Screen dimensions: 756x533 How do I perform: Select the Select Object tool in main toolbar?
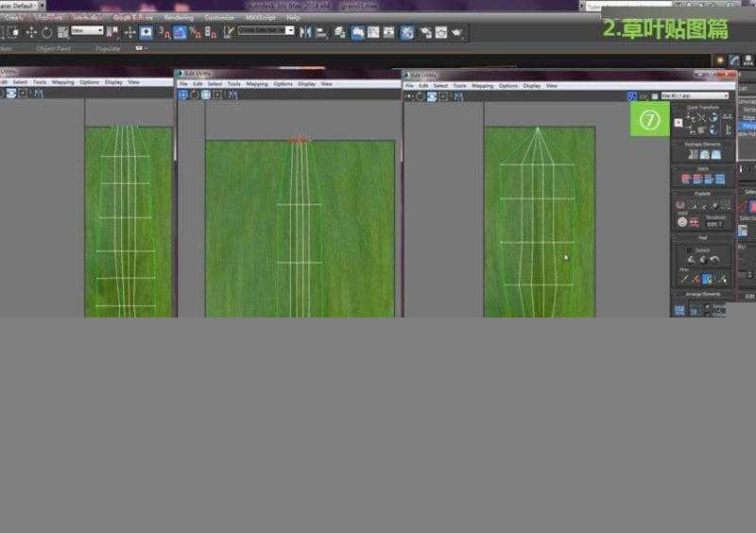click(14, 32)
